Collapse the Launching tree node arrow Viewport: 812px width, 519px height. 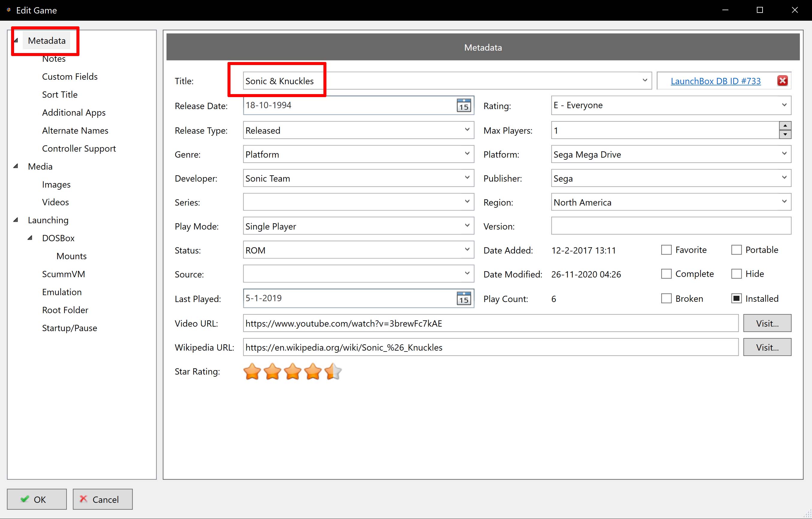pos(16,220)
